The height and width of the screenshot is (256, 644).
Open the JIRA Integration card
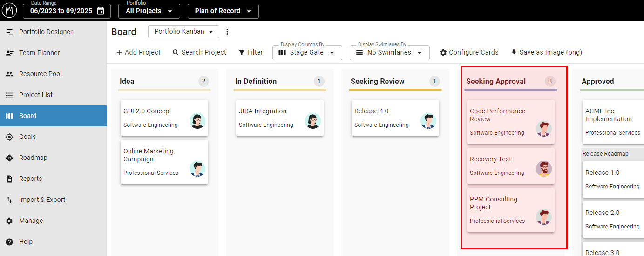(280, 118)
